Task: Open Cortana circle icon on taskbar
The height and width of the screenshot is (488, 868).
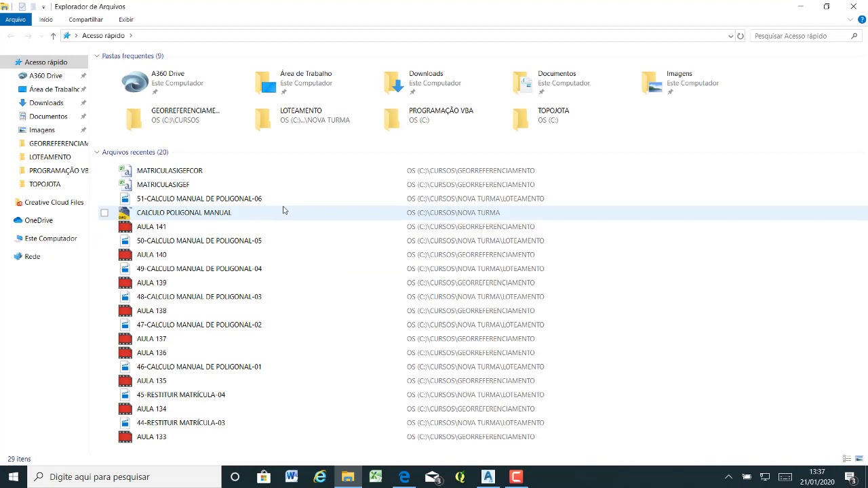Action: (x=235, y=476)
